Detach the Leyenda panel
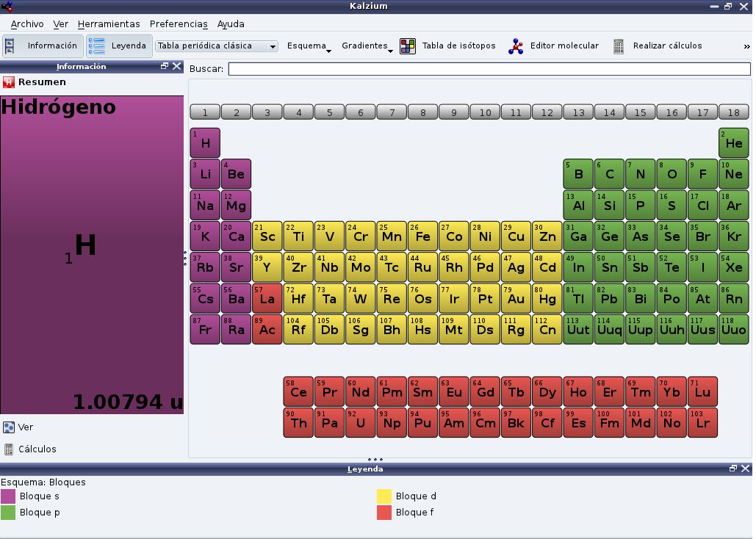 coord(733,469)
